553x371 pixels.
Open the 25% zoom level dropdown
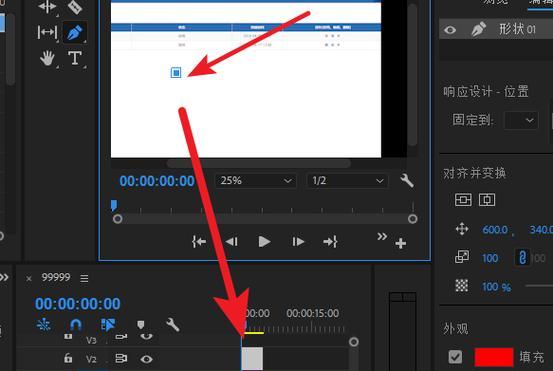256,181
